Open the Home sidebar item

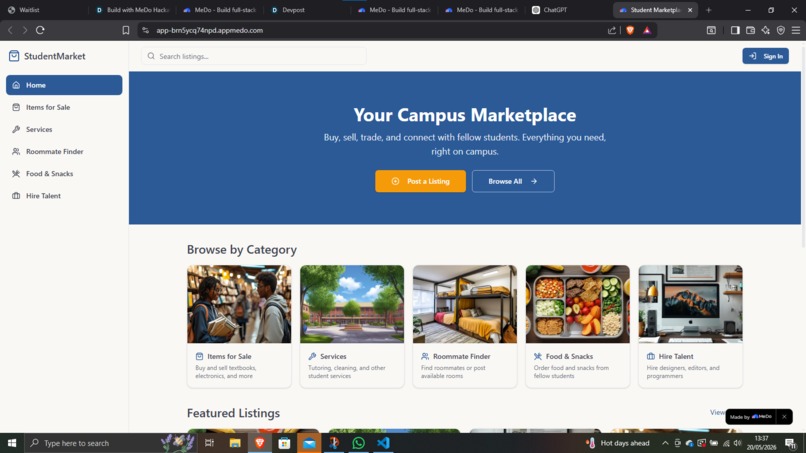(x=64, y=85)
